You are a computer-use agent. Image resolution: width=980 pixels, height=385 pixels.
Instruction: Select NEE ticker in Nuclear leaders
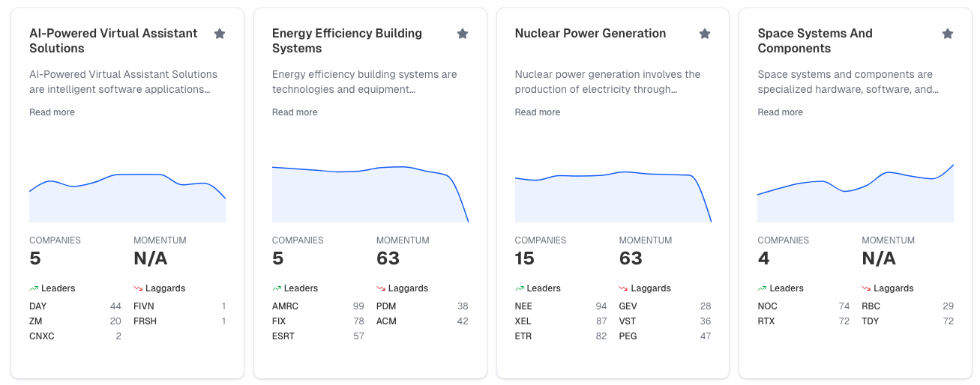coord(523,306)
